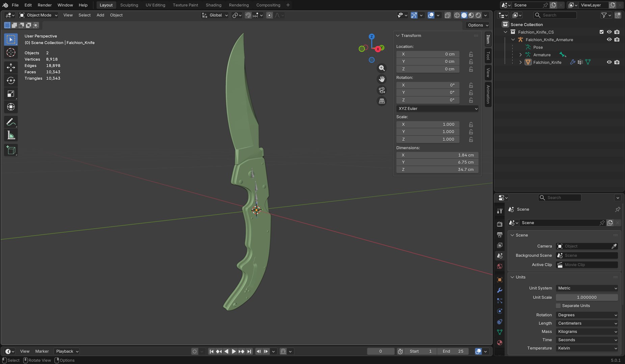Switch to Rendered viewport shading
The width and height of the screenshot is (625, 364).
(478, 15)
